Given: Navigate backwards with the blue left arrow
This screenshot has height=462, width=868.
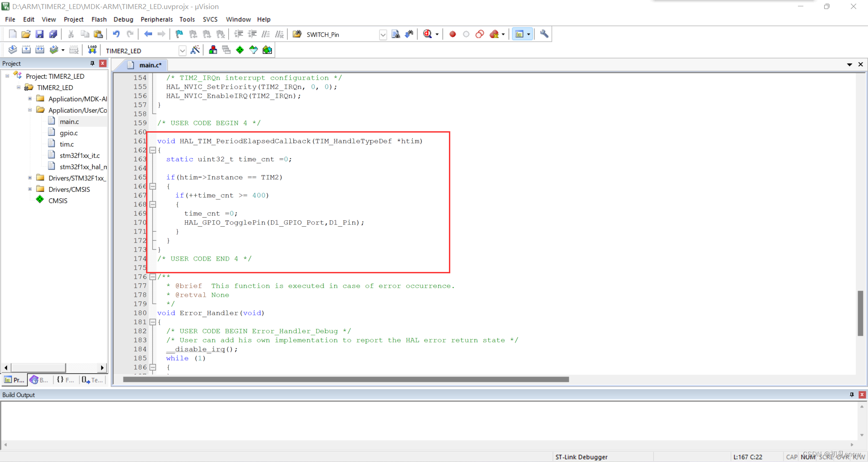Looking at the screenshot, I should (148, 34).
